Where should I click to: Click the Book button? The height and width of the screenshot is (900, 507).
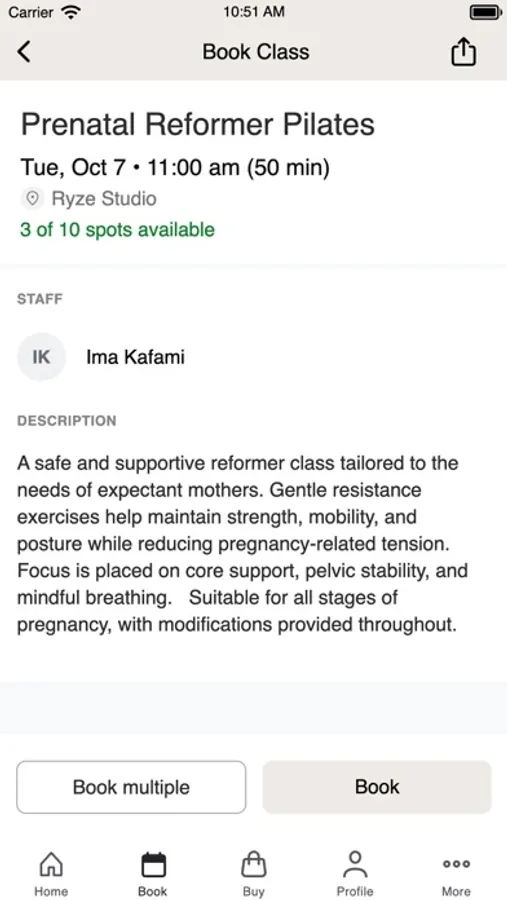377,787
